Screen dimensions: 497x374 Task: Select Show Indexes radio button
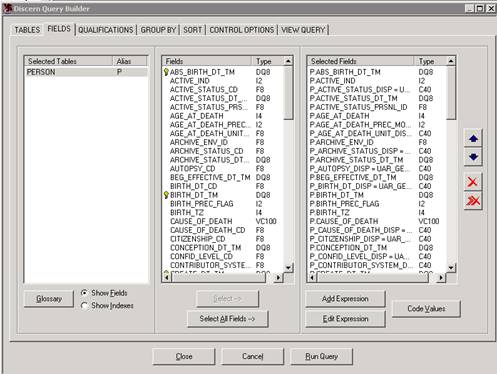[x=84, y=305]
